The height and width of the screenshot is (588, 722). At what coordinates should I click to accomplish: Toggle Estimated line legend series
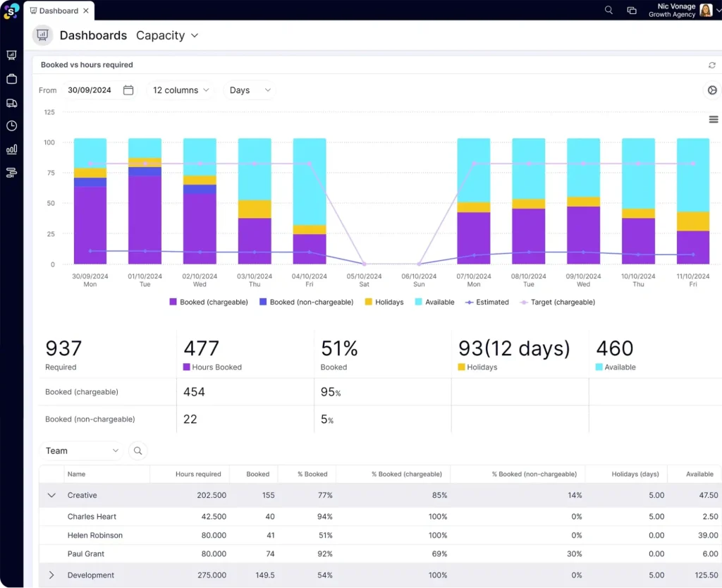[x=487, y=302]
